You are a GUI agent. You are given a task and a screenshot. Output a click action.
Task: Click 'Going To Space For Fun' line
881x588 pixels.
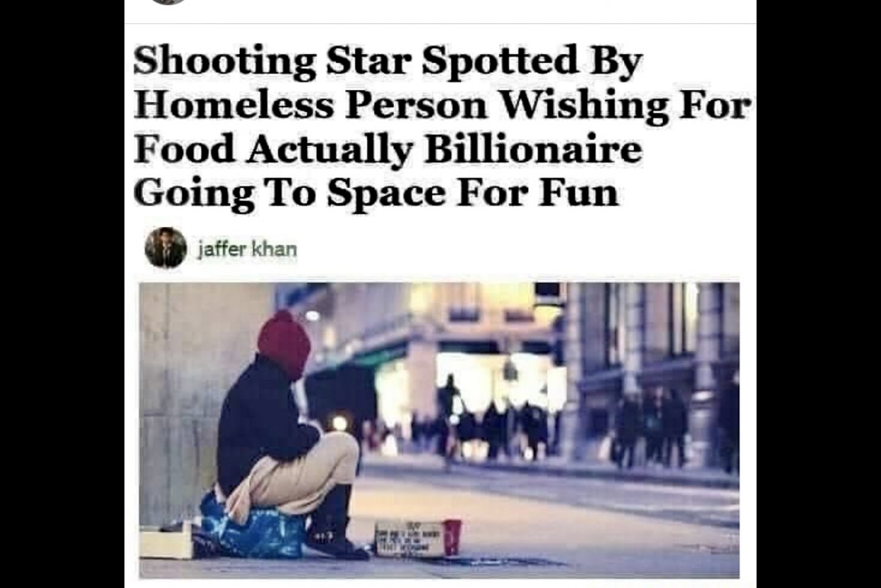point(376,193)
